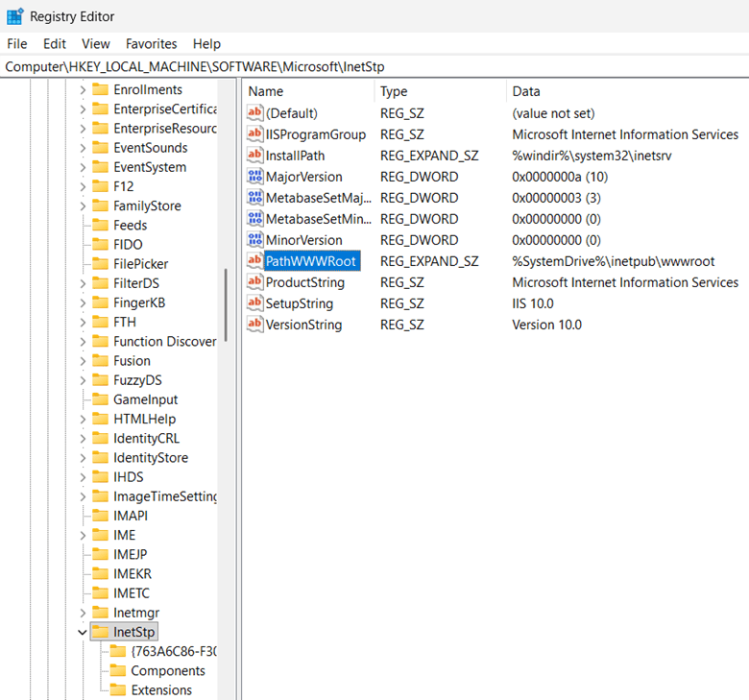Expand the FilterDS key

click(x=83, y=283)
